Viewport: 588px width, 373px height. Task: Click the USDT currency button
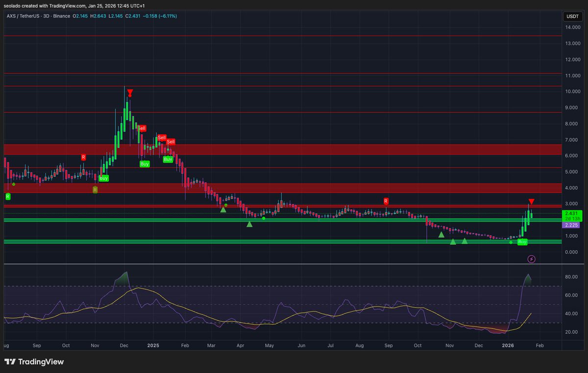572,16
